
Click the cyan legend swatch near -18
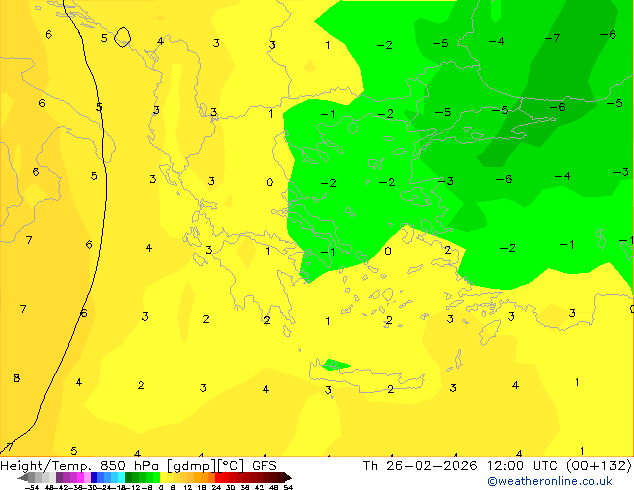point(121,477)
